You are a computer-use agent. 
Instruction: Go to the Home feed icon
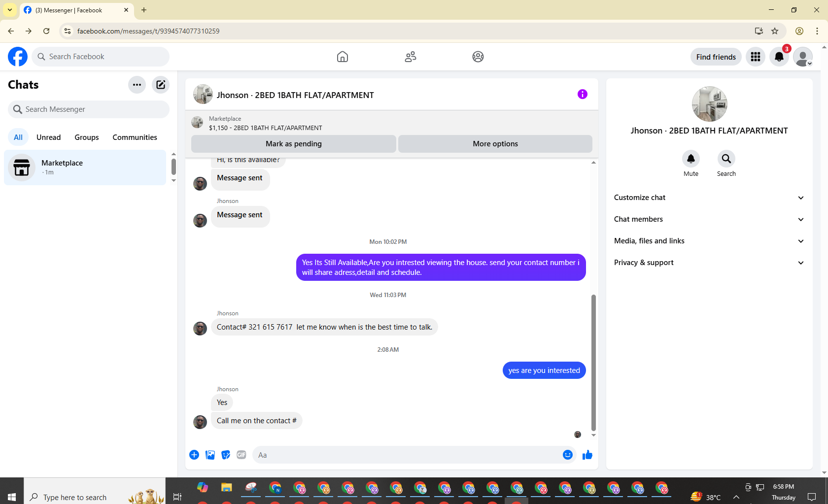tap(343, 57)
